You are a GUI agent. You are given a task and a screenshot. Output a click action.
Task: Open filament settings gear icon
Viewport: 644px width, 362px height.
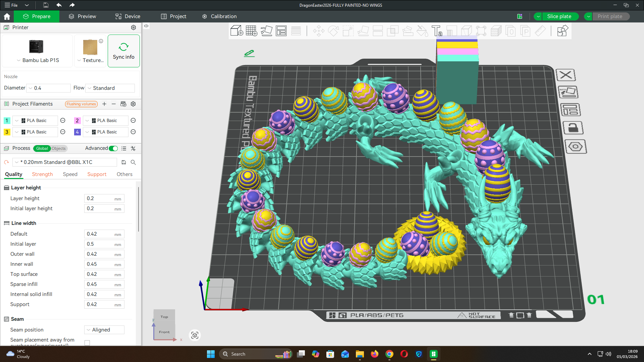(x=133, y=104)
